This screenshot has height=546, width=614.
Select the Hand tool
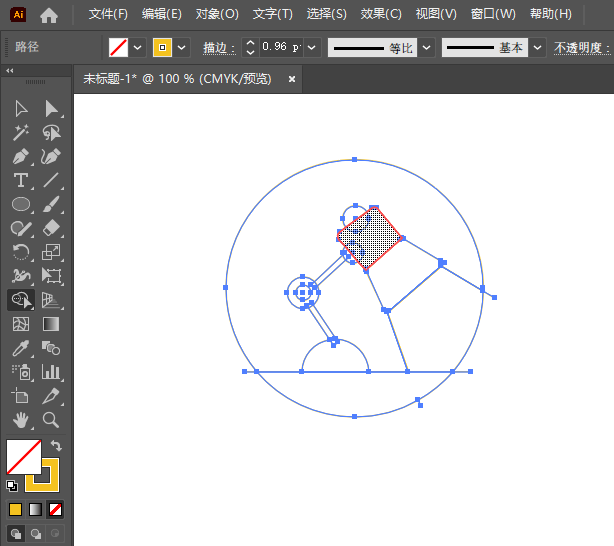coord(21,420)
